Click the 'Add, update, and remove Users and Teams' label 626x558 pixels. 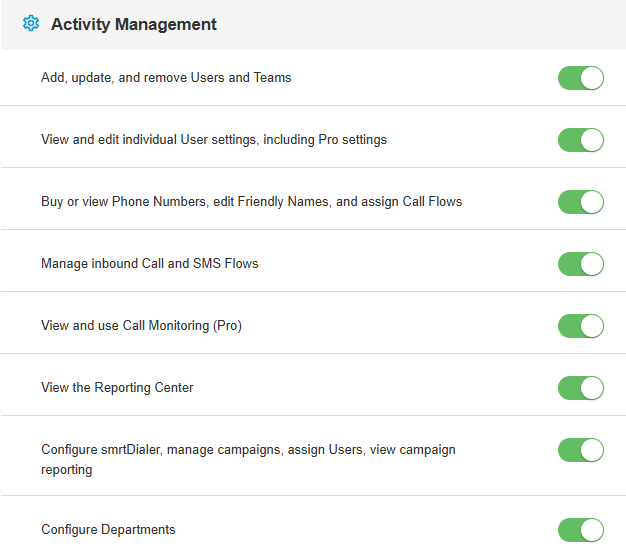pyautogui.click(x=166, y=77)
